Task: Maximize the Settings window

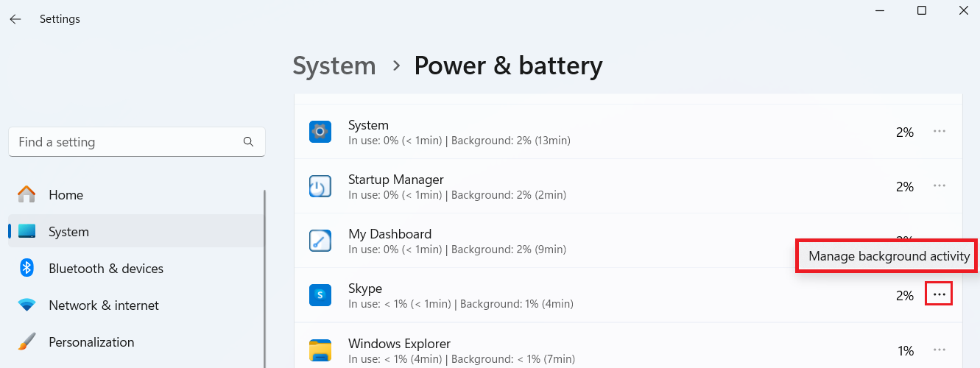Action: [x=922, y=10]
